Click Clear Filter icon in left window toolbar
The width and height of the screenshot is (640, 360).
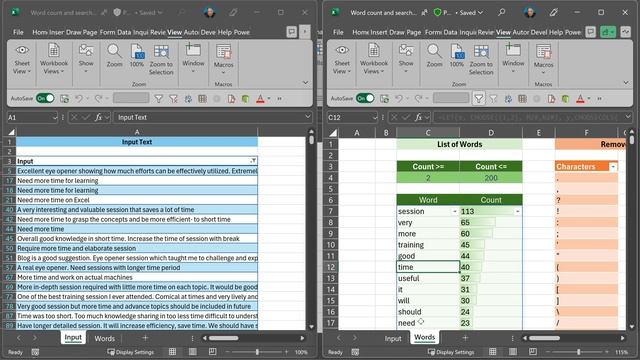[173, 99]
